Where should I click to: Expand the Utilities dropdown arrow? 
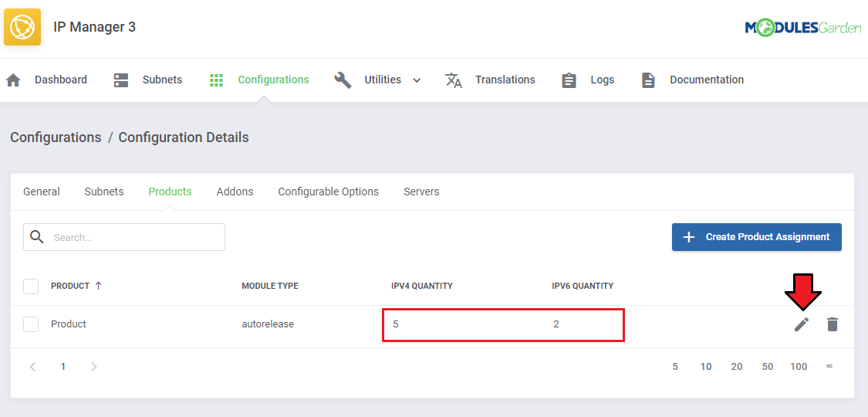(x=417, y=80)
